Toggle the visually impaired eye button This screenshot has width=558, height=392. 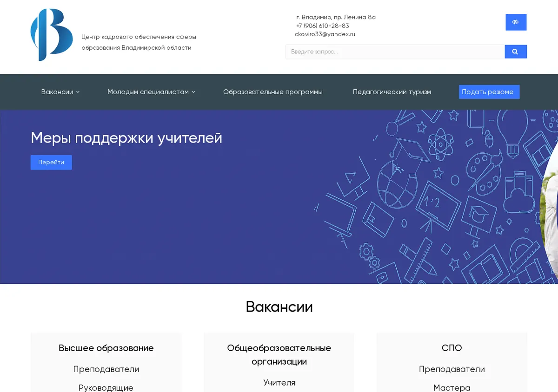[516, 22]
